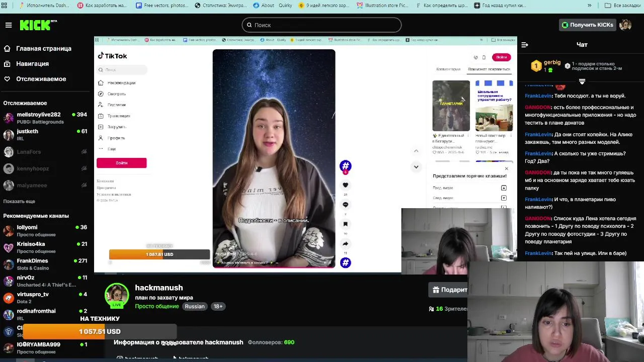Open the Школьным сотрудникам suggested video thumbnail
This screenshot has width=644, height=362.
(494, 106)
